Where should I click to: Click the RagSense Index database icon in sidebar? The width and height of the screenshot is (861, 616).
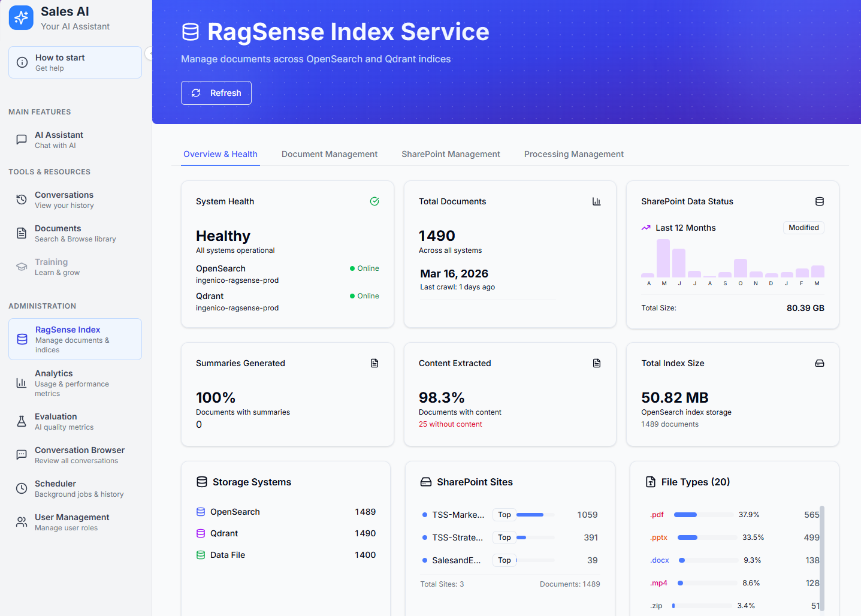[22, 339]
